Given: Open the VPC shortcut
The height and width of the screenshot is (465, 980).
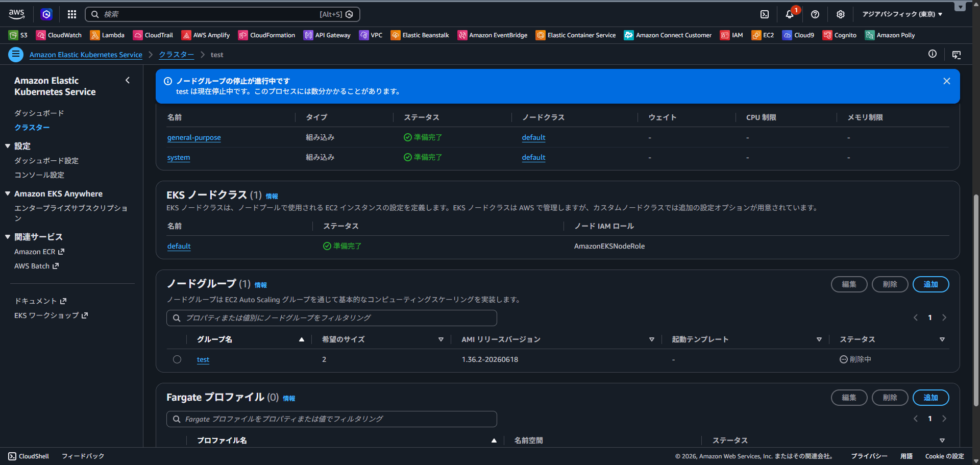Looking at the screenshot, I should coord(371,35).
